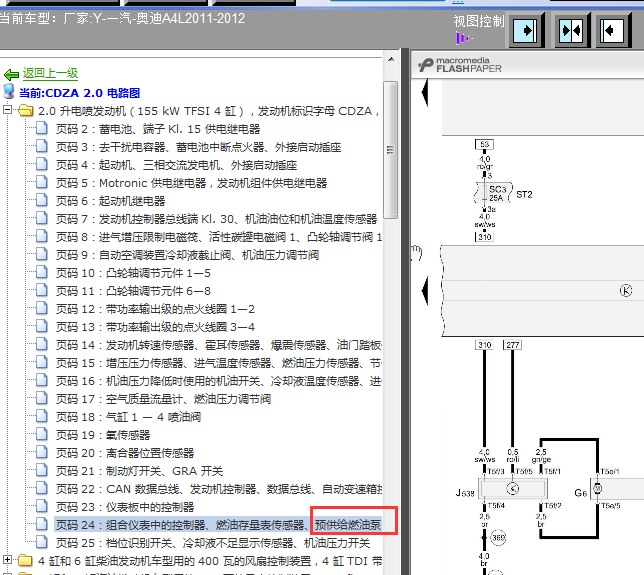Screen dimensions: 644x575
Task: Open 页码 13 点火线圈 3-4
Action: [x=155, y=327]
